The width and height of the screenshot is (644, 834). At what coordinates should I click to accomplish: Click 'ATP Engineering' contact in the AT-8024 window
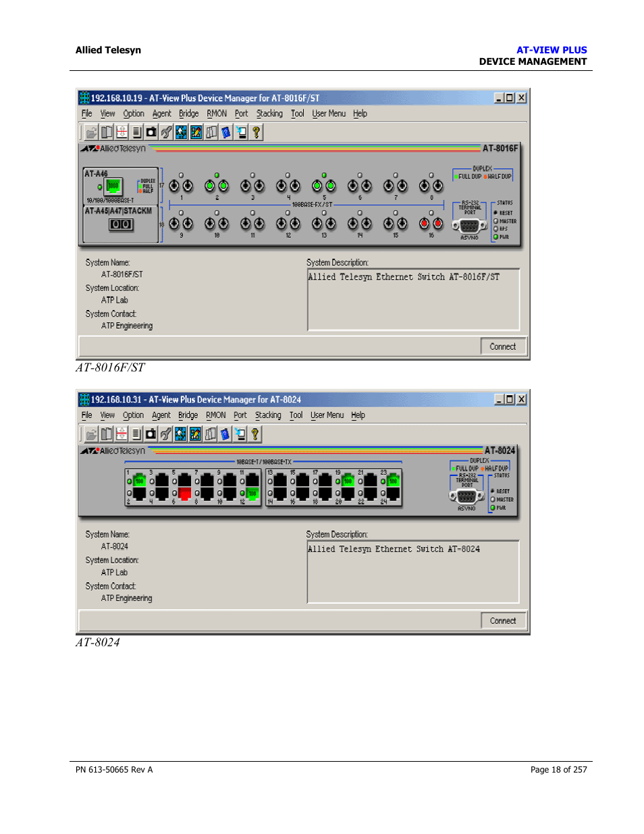point(127,598)
